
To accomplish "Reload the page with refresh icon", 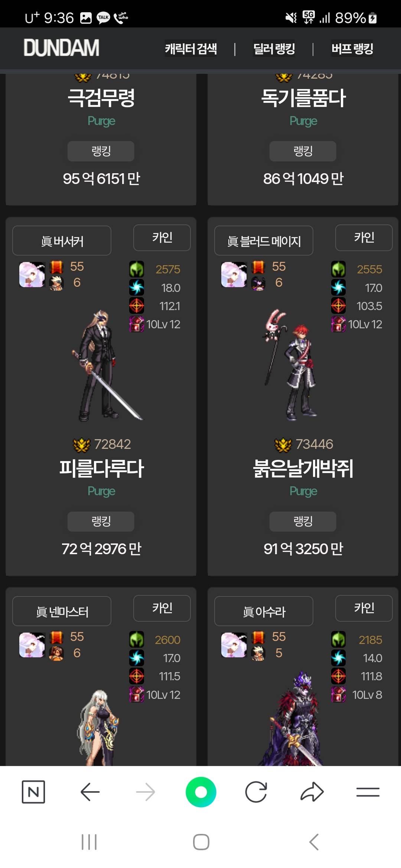I will click(256, 792).
